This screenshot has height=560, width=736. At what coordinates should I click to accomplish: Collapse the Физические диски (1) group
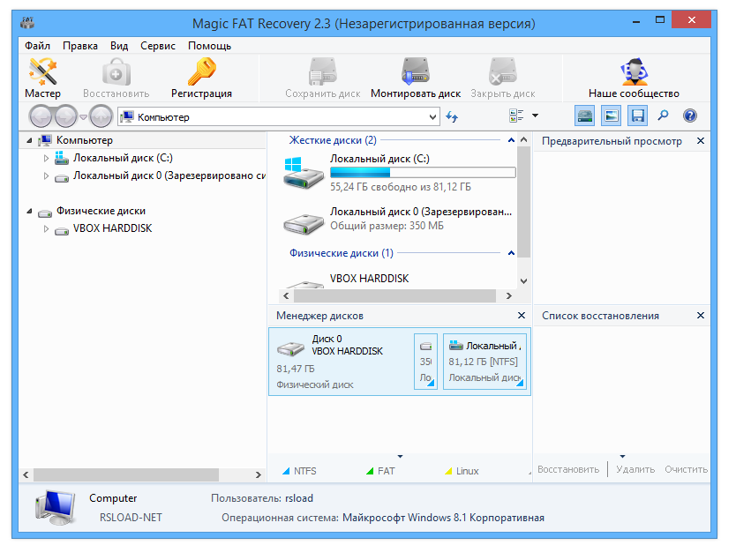click(x=511, y=253)
